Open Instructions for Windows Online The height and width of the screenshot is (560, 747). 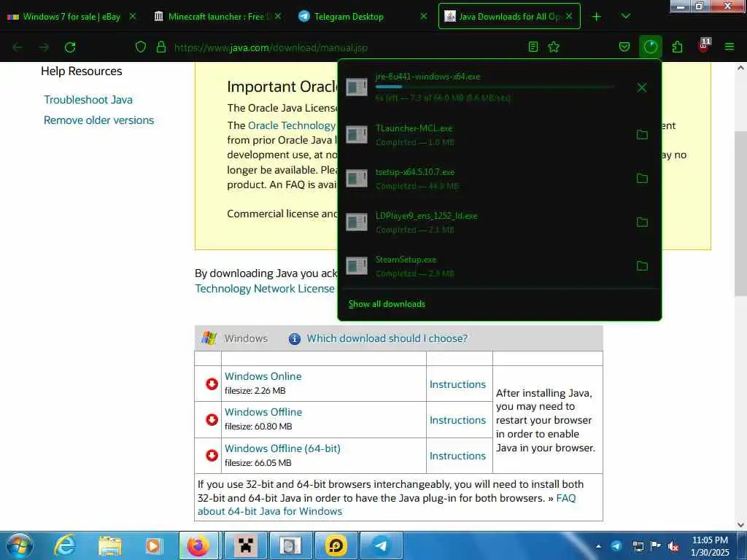click(x=457, y=384)
